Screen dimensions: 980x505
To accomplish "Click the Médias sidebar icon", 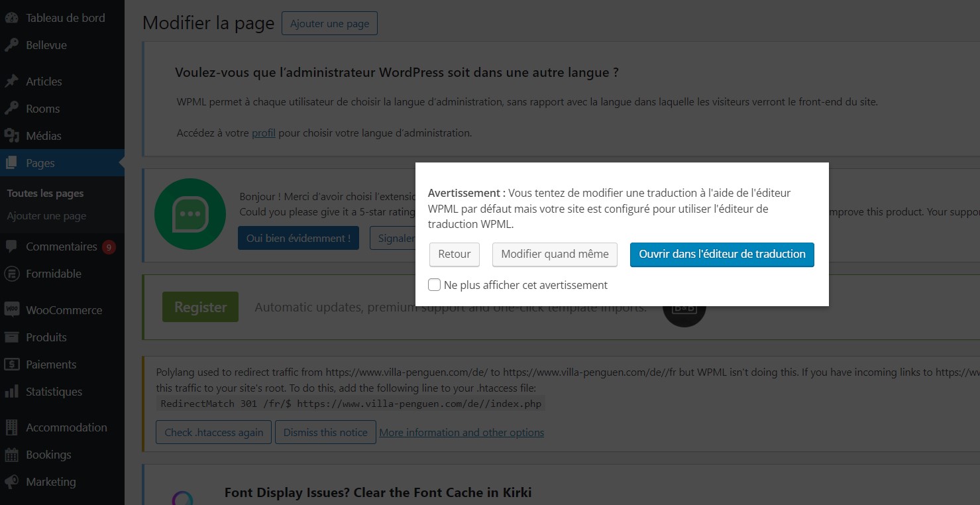I will click(12, 136).
